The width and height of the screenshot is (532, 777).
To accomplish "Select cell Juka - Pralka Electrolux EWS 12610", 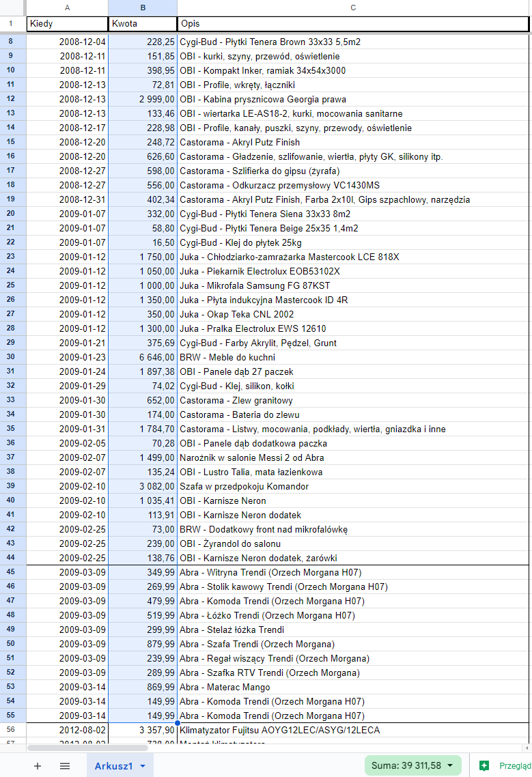I will point(353,328).
